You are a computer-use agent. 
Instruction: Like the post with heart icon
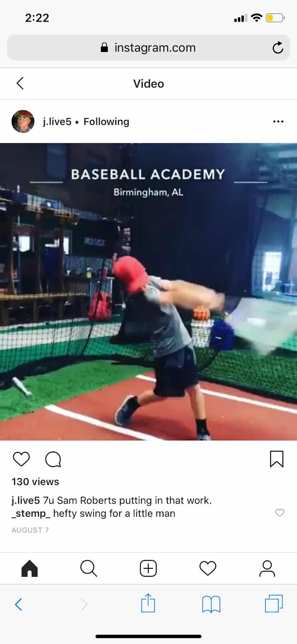coord(21,459)
